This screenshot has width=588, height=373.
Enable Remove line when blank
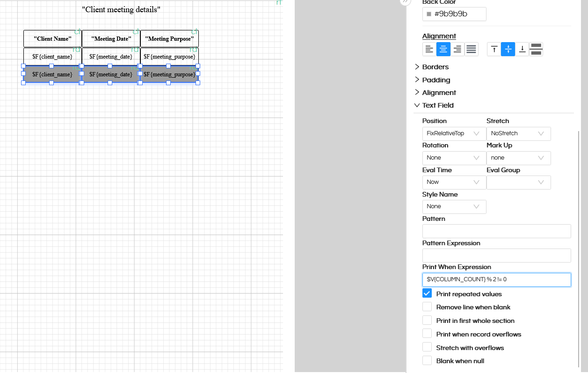(427, 307)
